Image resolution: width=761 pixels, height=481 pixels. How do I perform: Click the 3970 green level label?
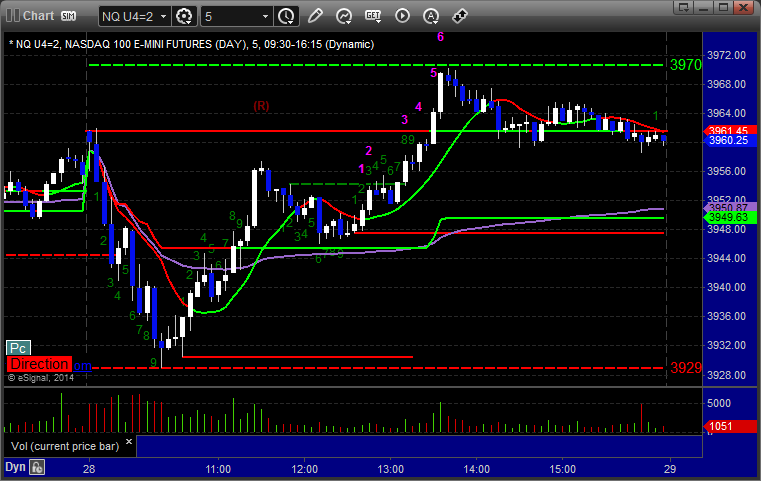(686, 65)
